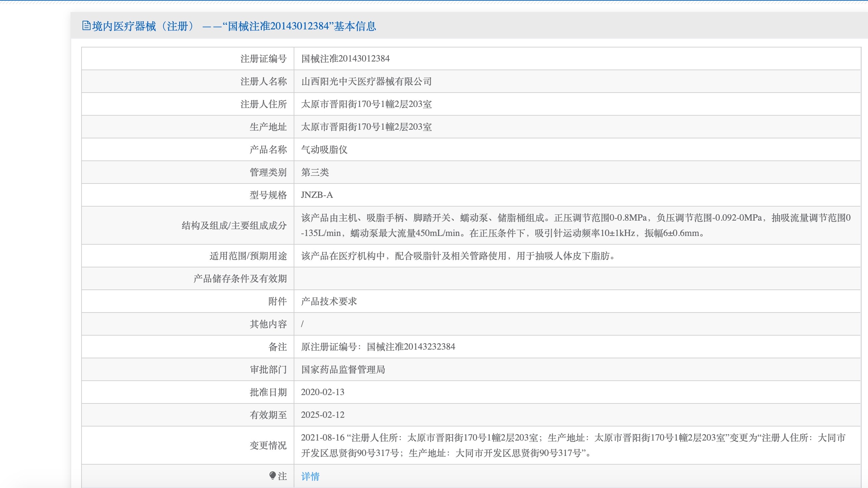
Task: Click product name 气动吸脂仪
Action: 324,150
